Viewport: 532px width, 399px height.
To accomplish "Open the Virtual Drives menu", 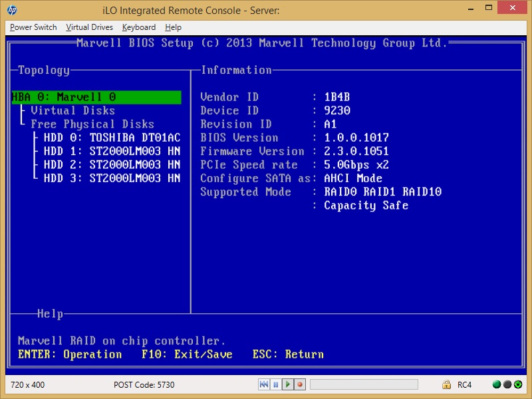I will tap(89, 27).
